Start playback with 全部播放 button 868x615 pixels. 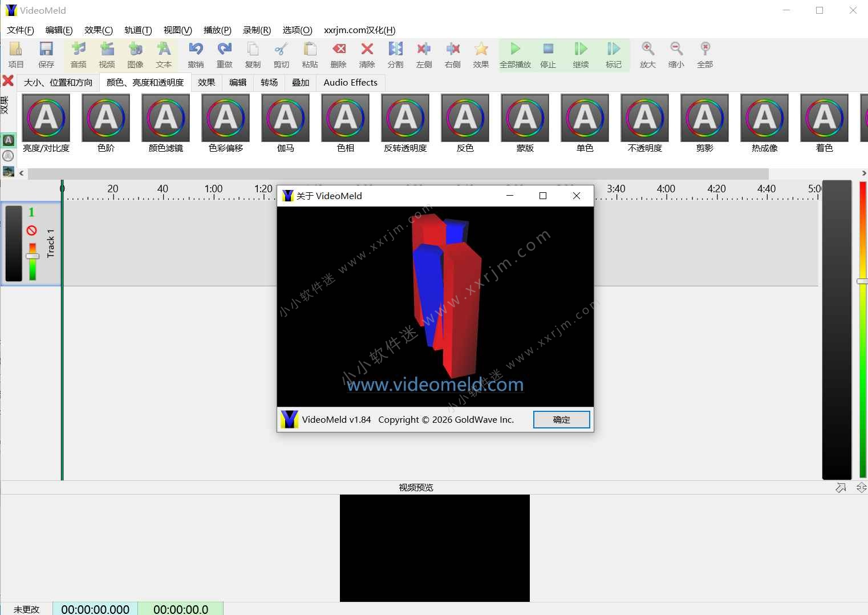(x=516, y=55)
